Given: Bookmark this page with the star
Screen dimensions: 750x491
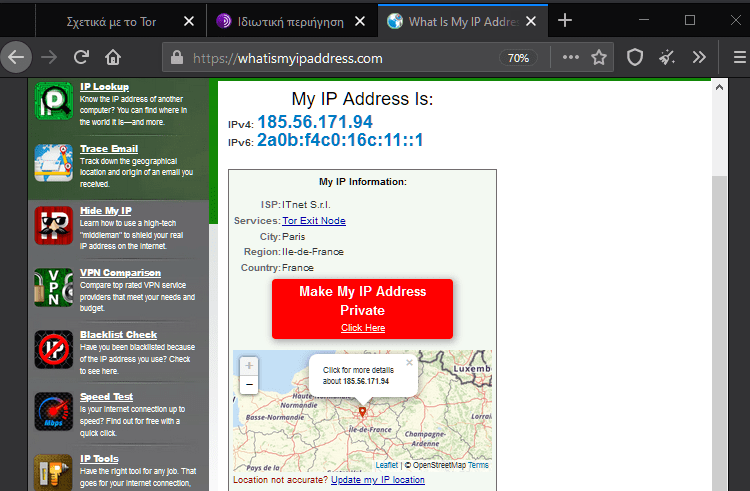Looking at the screenshot, I should click(x=599, y=58).
